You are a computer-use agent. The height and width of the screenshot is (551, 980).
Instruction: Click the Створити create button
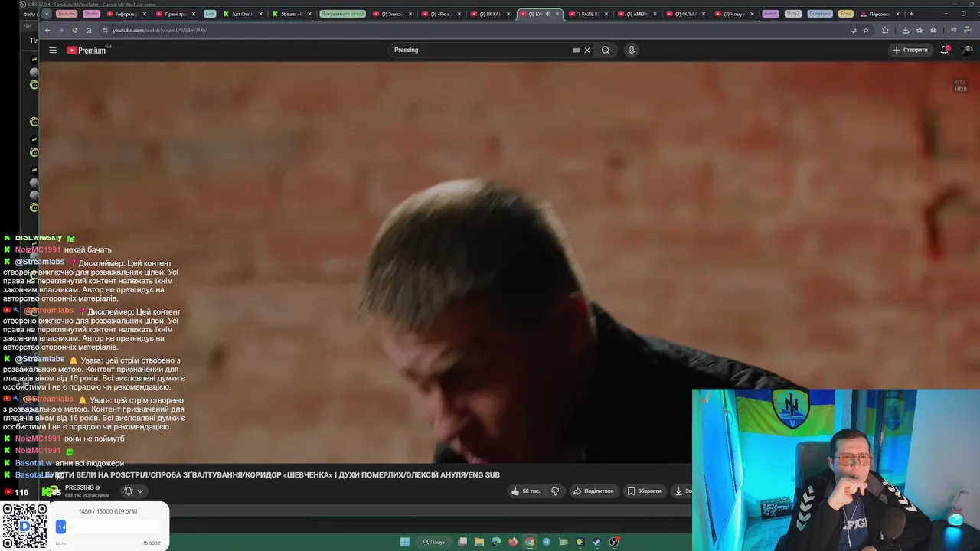coord(910,50)
